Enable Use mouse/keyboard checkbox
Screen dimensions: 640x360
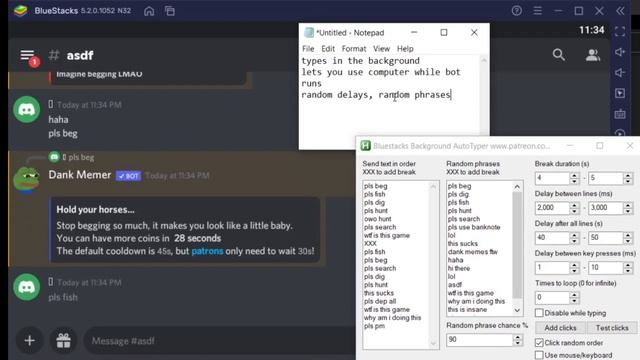pyautogui.click(x=539, y=355)
